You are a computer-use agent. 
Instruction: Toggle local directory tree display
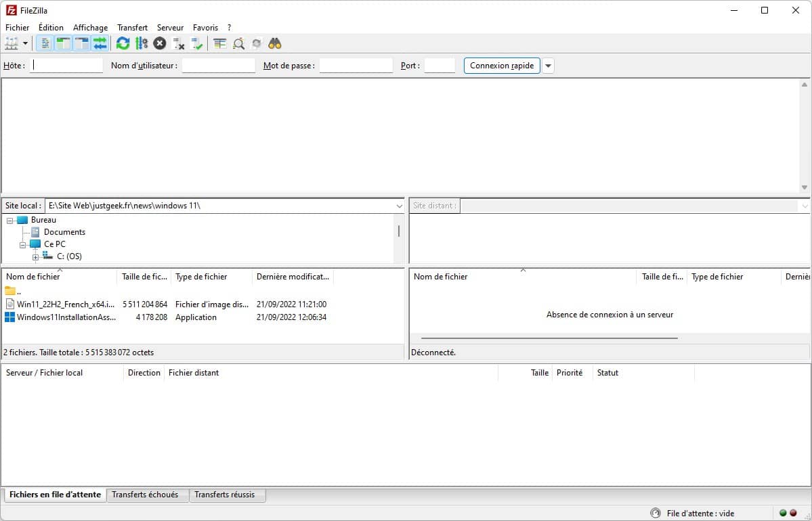point(63,43)
